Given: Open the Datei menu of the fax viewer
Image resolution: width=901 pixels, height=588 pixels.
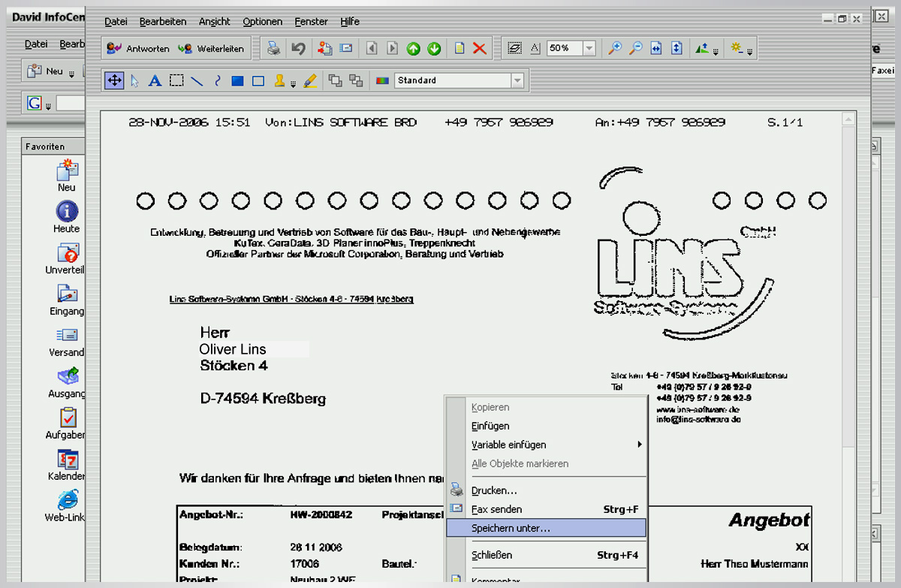Looking at the screenshot, I should pos(116,22).
